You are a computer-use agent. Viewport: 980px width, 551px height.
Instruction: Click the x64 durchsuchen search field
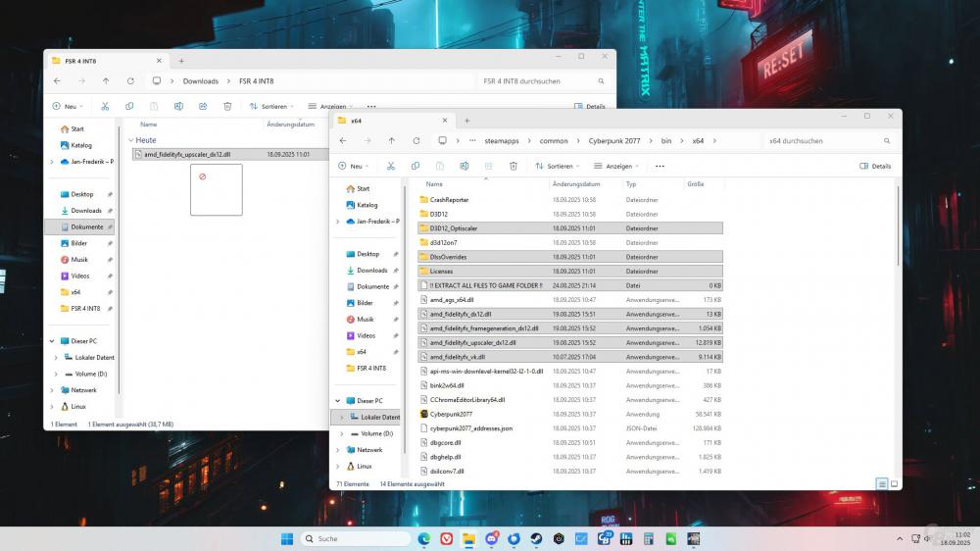823,140
